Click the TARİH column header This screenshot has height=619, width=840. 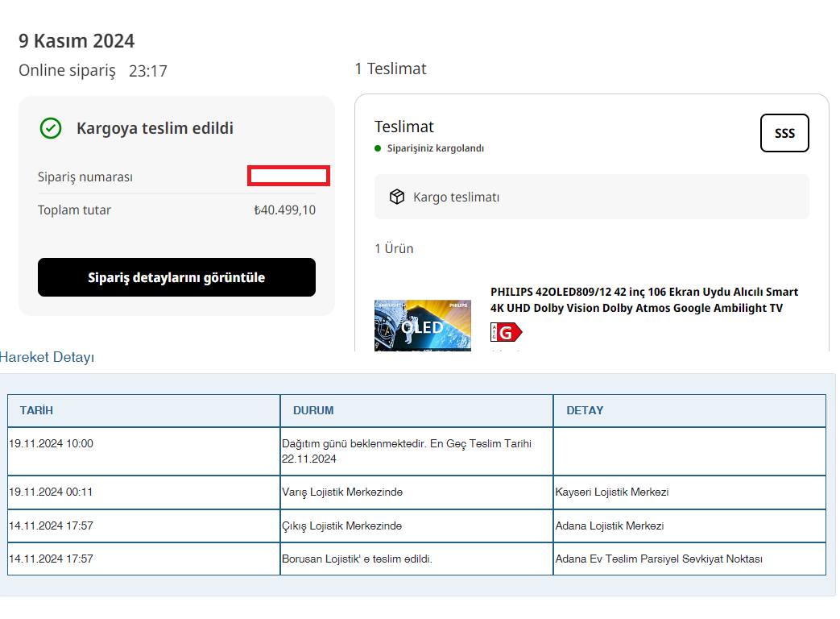pyautogui.click(x=143, y=410)
